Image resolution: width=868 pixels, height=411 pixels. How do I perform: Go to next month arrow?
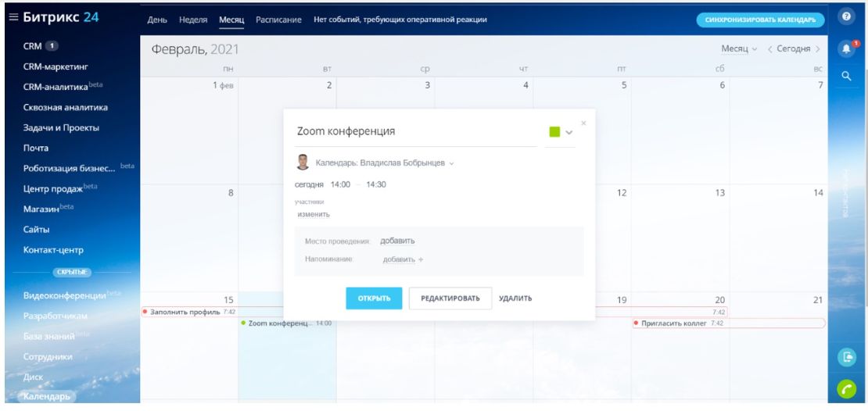click(818, 49)
